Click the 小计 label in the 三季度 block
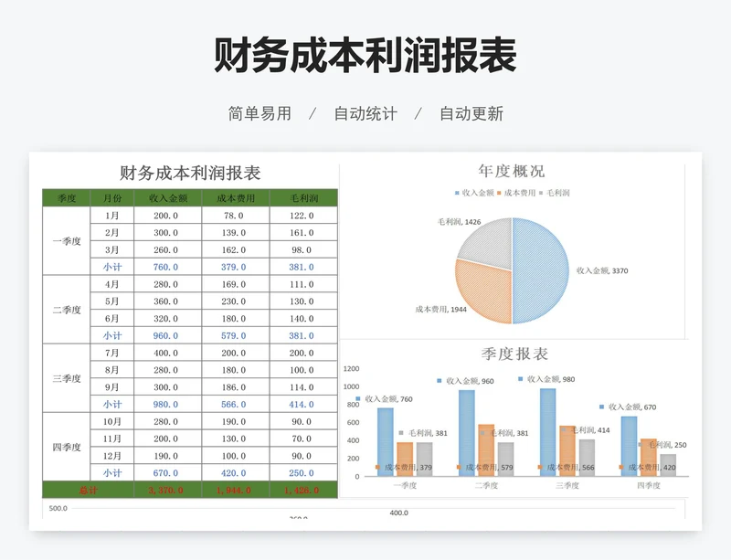Image resolution: width=731 pixels, height=560 pixels. pos(111,405)
